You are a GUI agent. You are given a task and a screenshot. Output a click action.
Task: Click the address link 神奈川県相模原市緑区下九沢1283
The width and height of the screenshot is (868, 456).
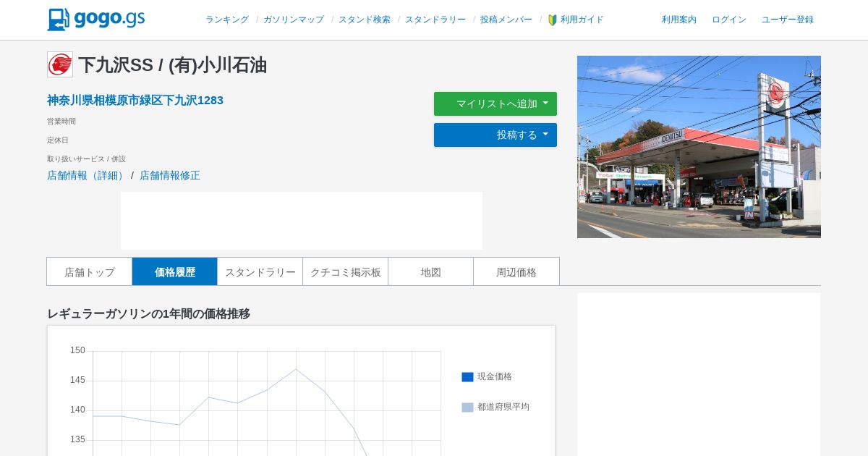click(x=135, y=101)
